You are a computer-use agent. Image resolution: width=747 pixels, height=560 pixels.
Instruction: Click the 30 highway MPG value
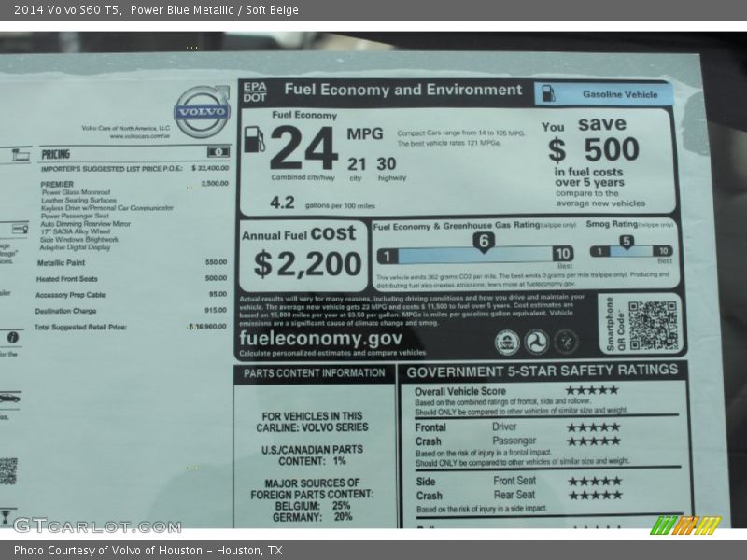click(x=387, y=164)
